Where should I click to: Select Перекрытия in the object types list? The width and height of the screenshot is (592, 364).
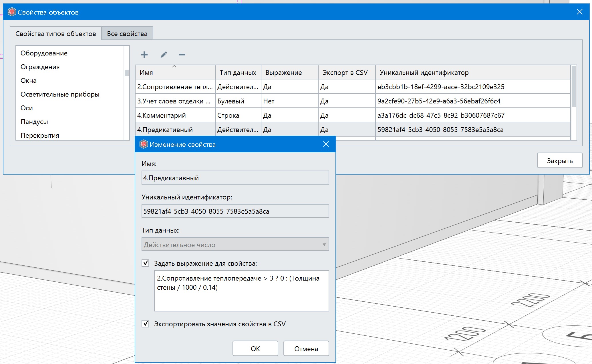click(x=70, y=135)
